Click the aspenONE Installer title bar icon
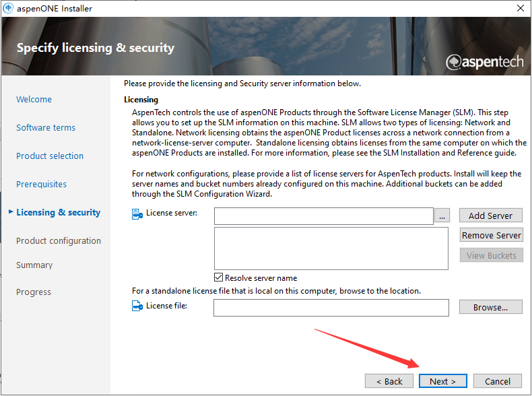Image resolution: width=532 pixels, height=396 pixels. (x=7, y=9)
